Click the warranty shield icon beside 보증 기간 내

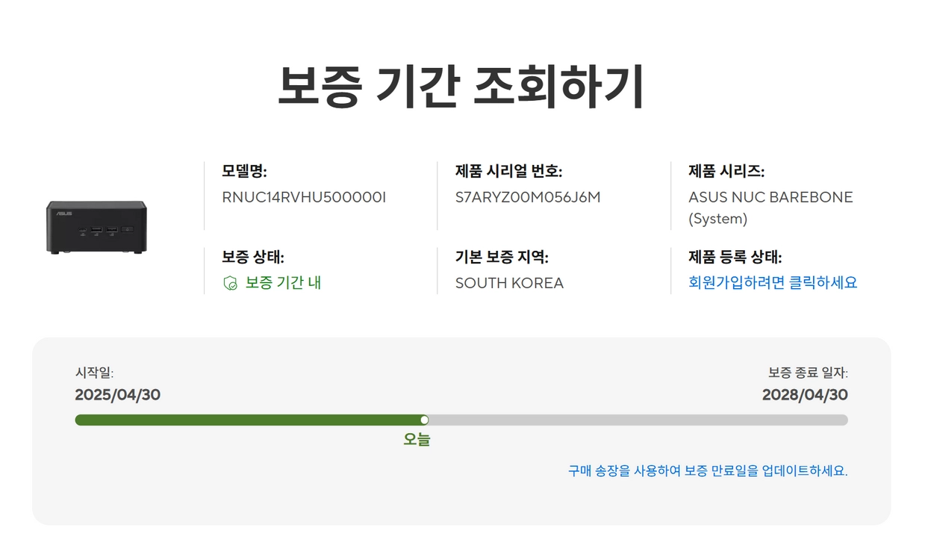(231, 284)
